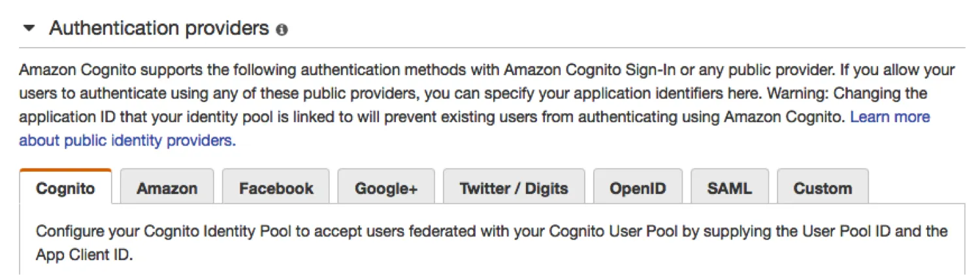The image size is (980, 275).
Task: Click the "App Client ID." text line
Action: (x=84, y=255)
